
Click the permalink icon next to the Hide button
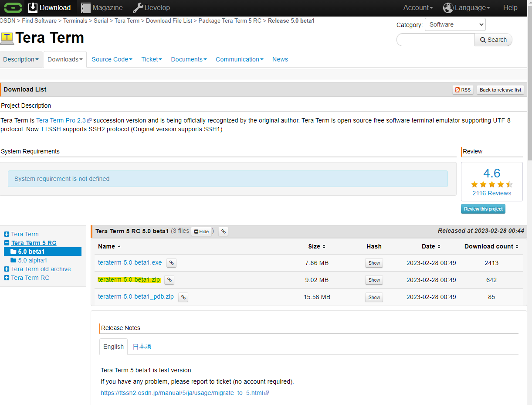coord(223,231)
